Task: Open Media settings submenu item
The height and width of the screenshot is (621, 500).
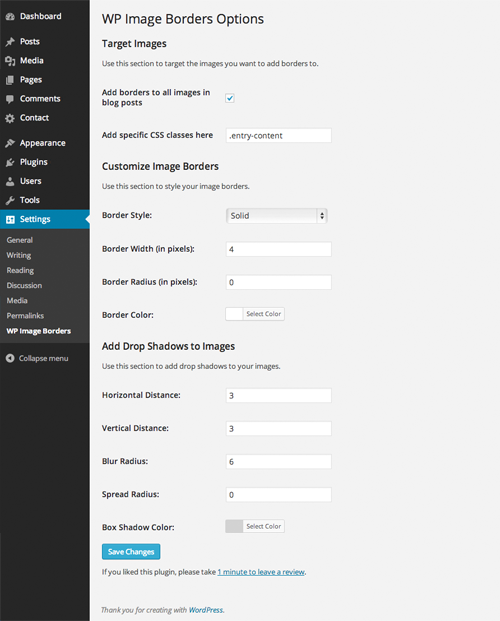Action: (x=17, y=301)
